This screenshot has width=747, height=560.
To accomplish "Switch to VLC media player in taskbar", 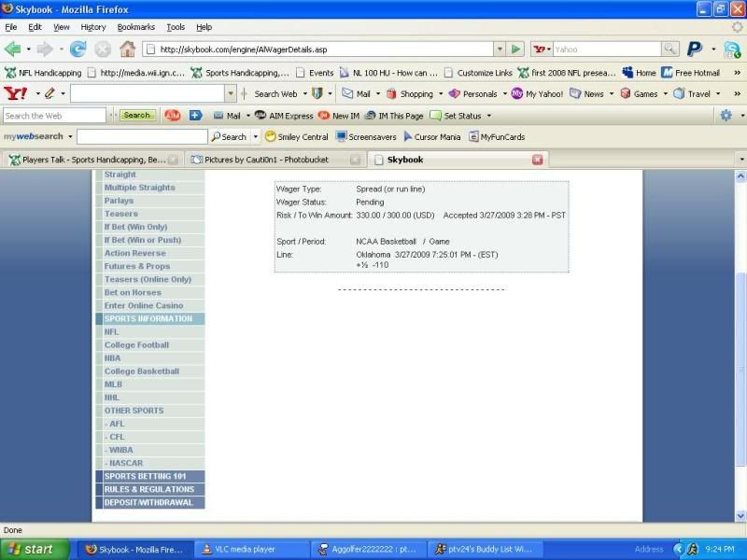I will (x=252, y=549).
